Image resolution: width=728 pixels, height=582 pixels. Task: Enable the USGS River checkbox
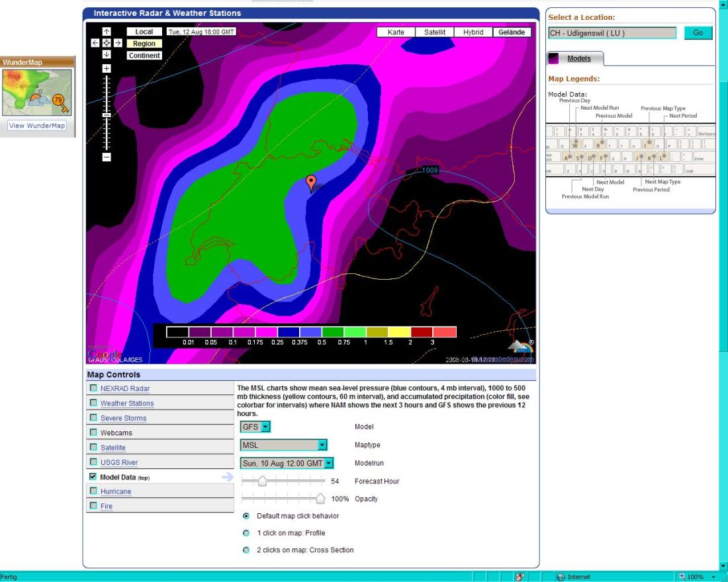93,462
